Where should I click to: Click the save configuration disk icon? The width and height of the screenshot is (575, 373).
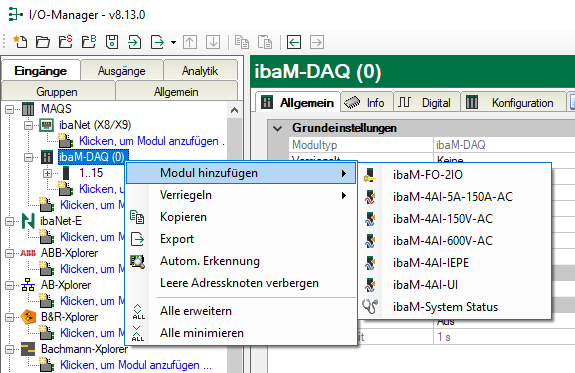tap(112, 42)
